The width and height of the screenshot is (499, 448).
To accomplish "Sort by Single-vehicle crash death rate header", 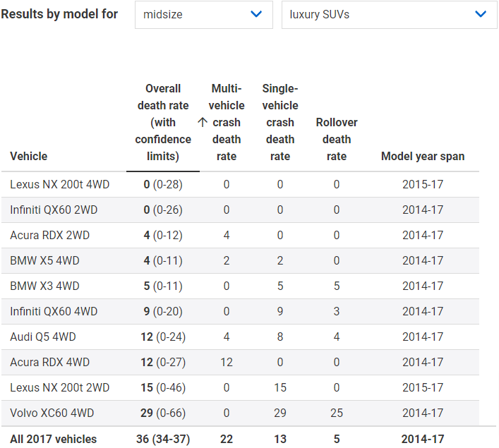I will [280, 123].
